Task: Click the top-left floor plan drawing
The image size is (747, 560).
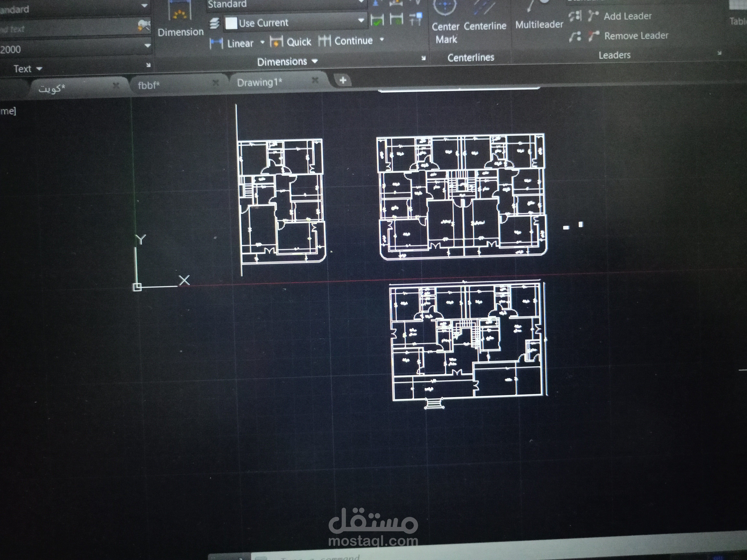Action: click(282, 201)
